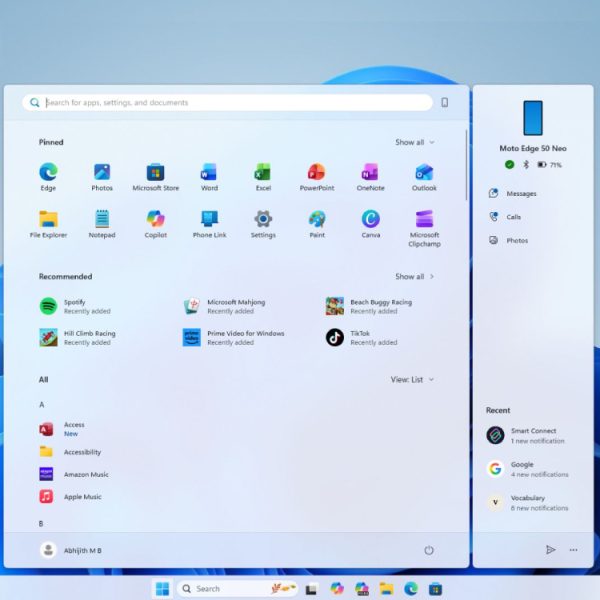Open Messages in phone panel

pyautogui.click(x=513, y=194)
